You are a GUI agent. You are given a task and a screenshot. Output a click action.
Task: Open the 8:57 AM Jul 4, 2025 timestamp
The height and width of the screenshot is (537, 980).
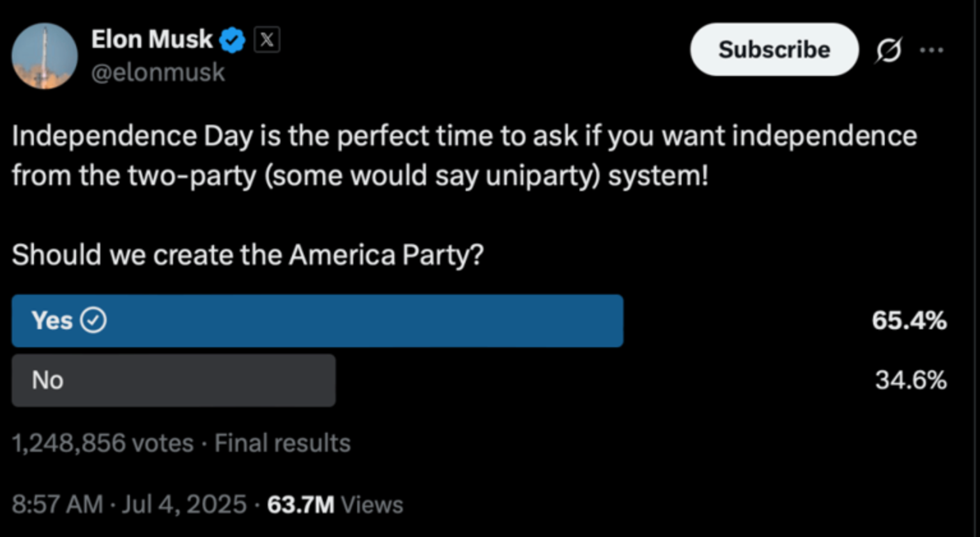click(x=128, y=504)
